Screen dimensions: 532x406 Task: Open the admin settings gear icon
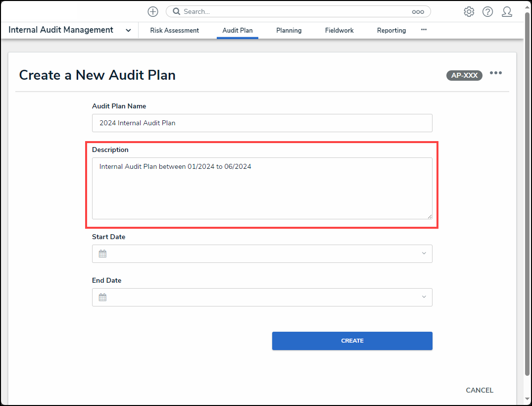point(469,12)
